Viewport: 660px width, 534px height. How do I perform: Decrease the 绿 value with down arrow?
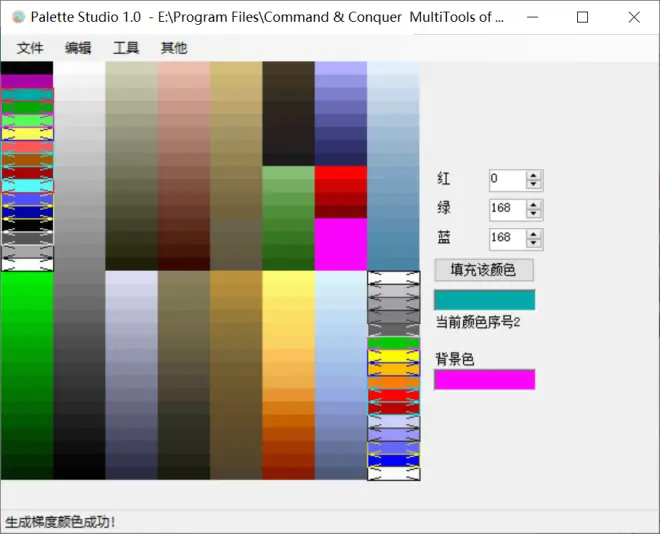pos(534,214)
